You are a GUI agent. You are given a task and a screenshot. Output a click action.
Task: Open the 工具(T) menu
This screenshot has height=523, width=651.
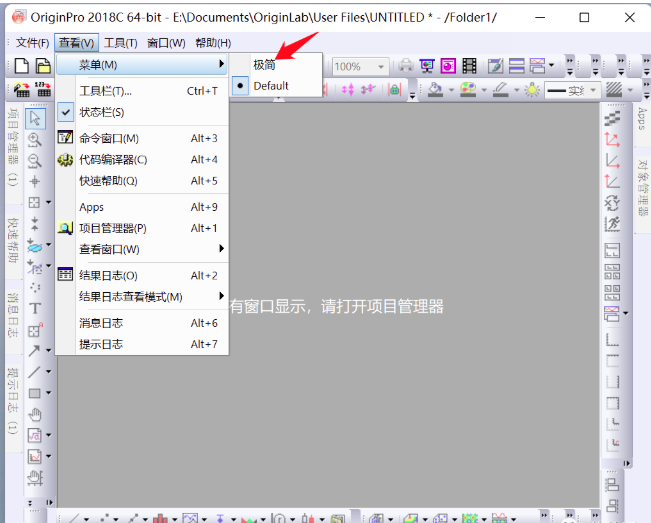pos(120,43)
